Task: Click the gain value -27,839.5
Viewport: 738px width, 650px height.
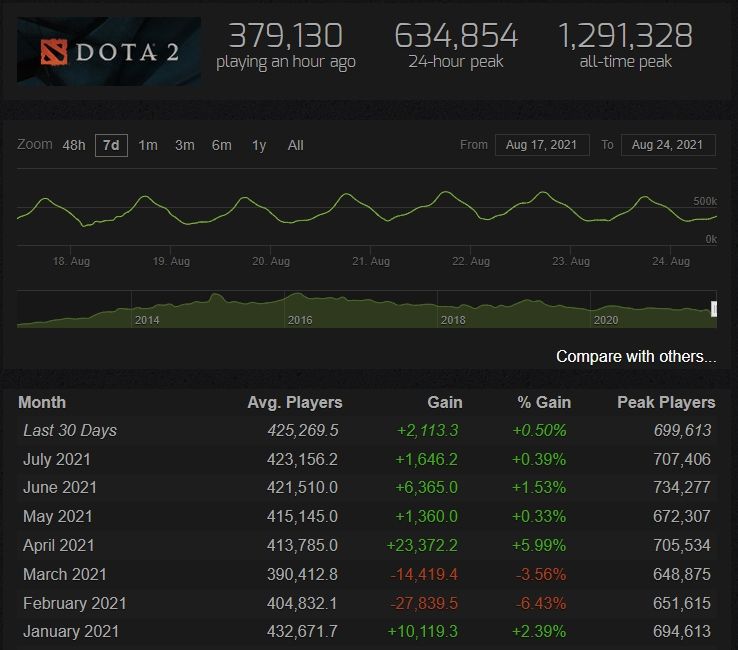Action: [424, 603]
